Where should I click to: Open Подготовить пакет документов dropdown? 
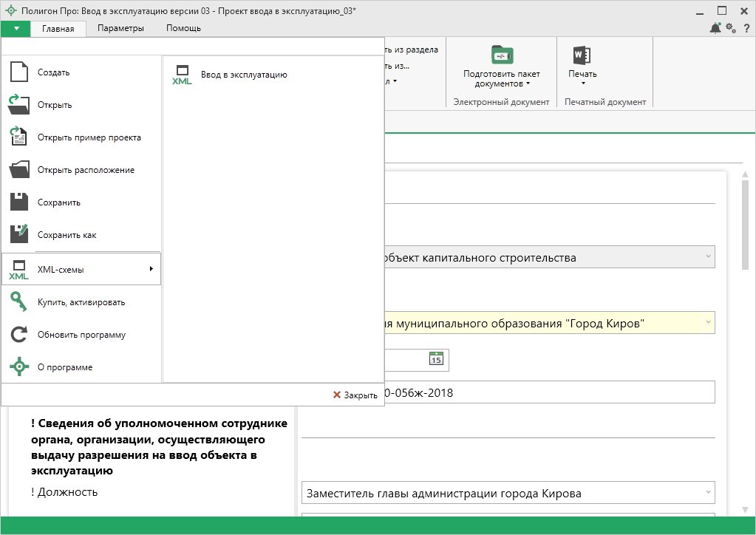[502, 78]
